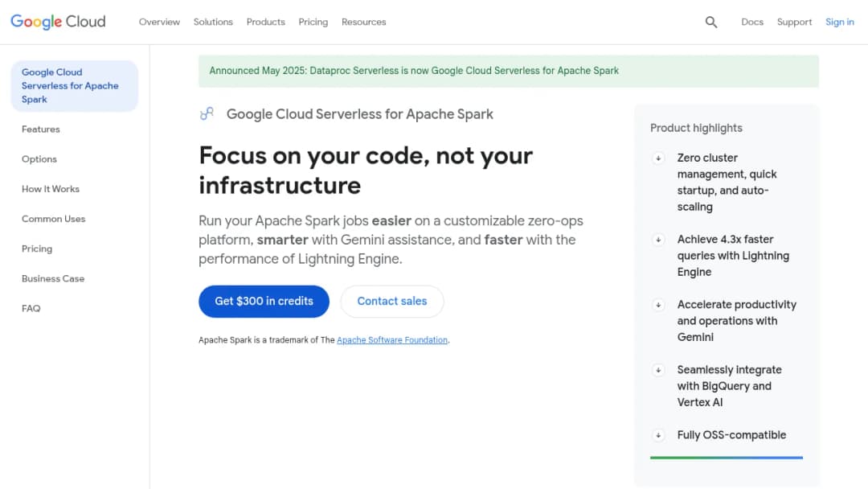
Task: Click 'Fully OSS-compatible' highlight text
Action: coord(731,435)
